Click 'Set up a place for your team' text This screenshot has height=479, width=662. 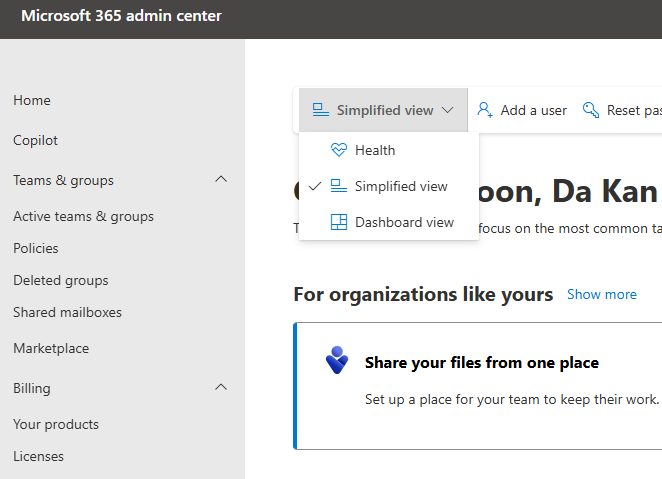coord(512,399)
